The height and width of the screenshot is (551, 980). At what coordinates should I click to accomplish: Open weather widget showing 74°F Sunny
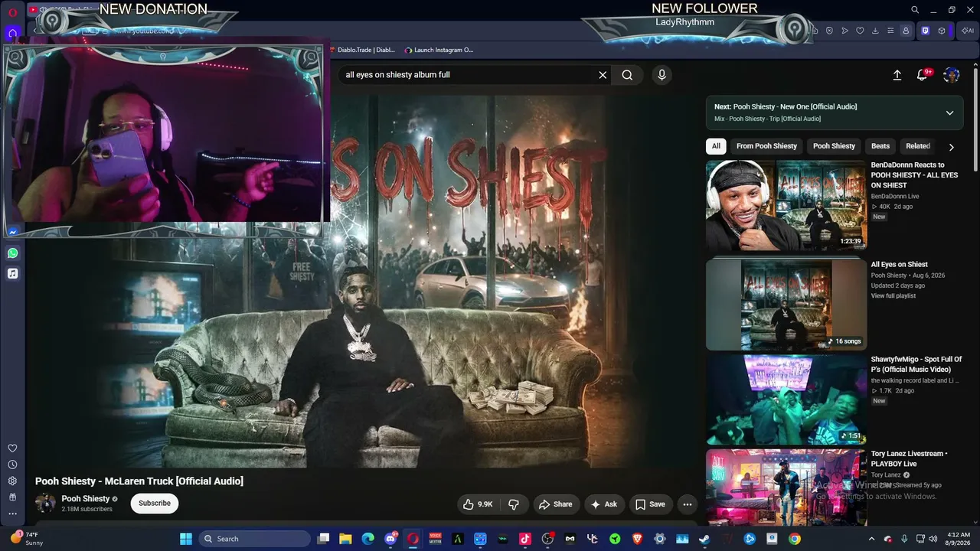27,539
